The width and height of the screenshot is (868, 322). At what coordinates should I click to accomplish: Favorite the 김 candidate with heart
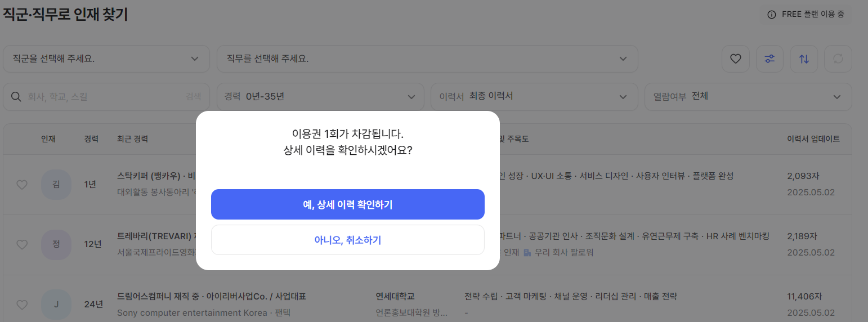[x=22, y=185]
